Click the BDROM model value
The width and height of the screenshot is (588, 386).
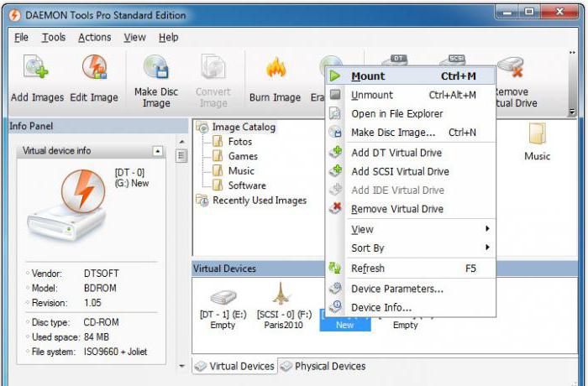tap(100, 288)
